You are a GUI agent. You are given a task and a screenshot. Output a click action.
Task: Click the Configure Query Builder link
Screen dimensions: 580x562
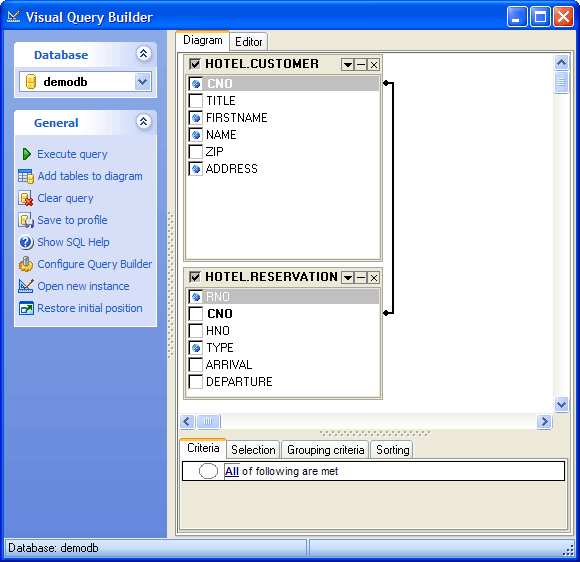click(95, 264)
